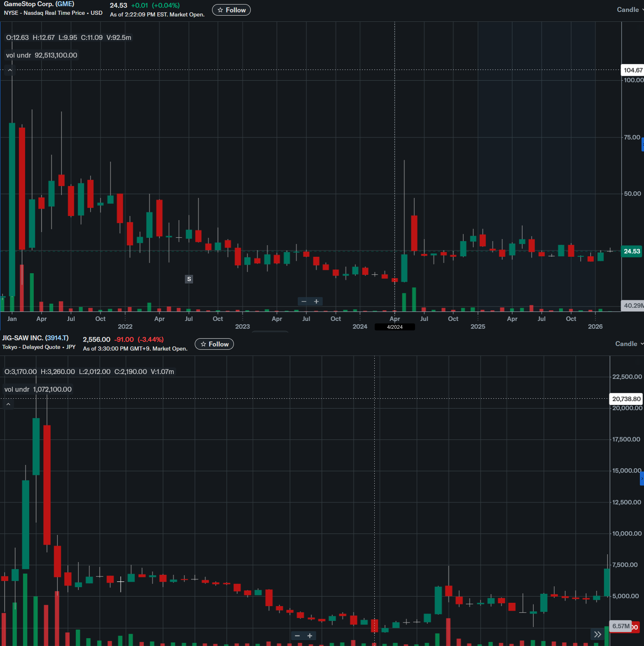Jump to latest data with the double-arrow icon
Image resolution: width=644 pixels, height=646 pixels.
[597, 634]
